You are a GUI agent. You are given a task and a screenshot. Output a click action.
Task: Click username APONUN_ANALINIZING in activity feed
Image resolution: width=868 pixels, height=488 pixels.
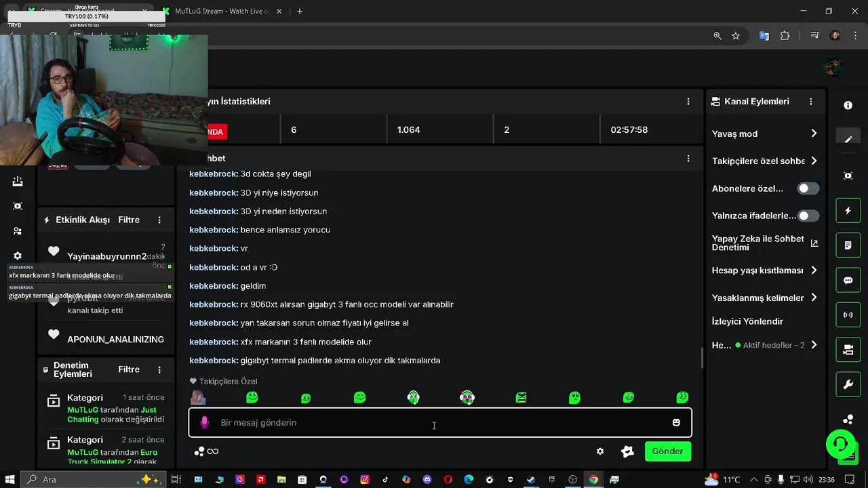[x=115, y=339]
